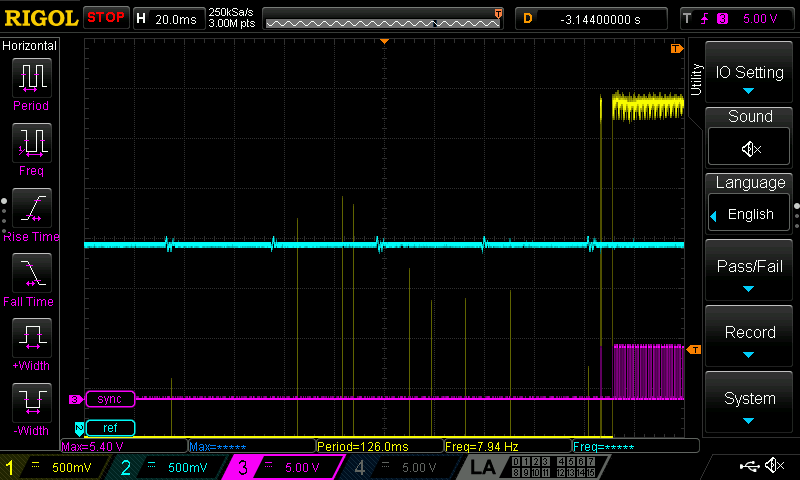Image resolution: width=800 pixels, height=480 pixels.
Task: Select the Period measurement icon
Action: [x=30, y=80]
